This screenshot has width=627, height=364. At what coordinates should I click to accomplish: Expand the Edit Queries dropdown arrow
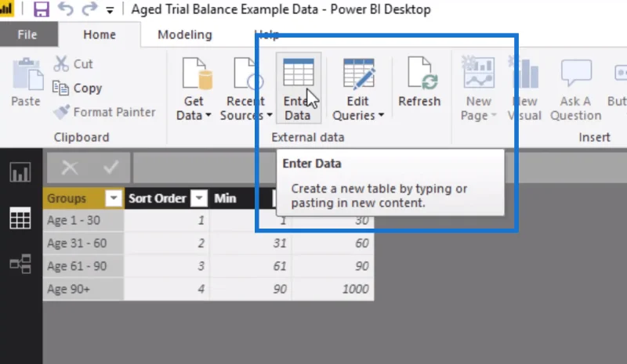pos(381,115)
